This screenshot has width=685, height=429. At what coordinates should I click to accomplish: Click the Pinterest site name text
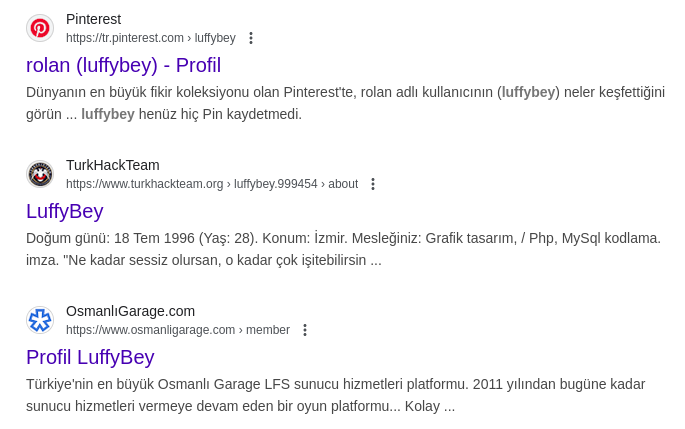pos(93,19)
